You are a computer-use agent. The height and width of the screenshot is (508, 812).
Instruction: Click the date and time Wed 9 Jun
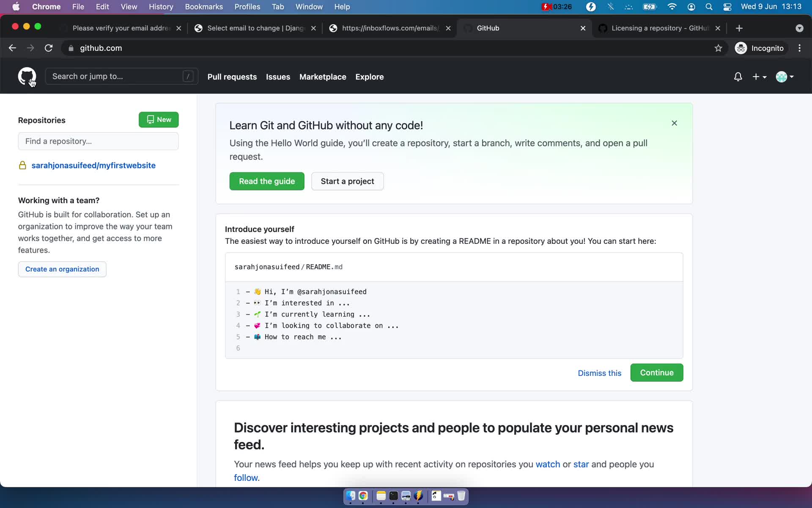[771, 7]
